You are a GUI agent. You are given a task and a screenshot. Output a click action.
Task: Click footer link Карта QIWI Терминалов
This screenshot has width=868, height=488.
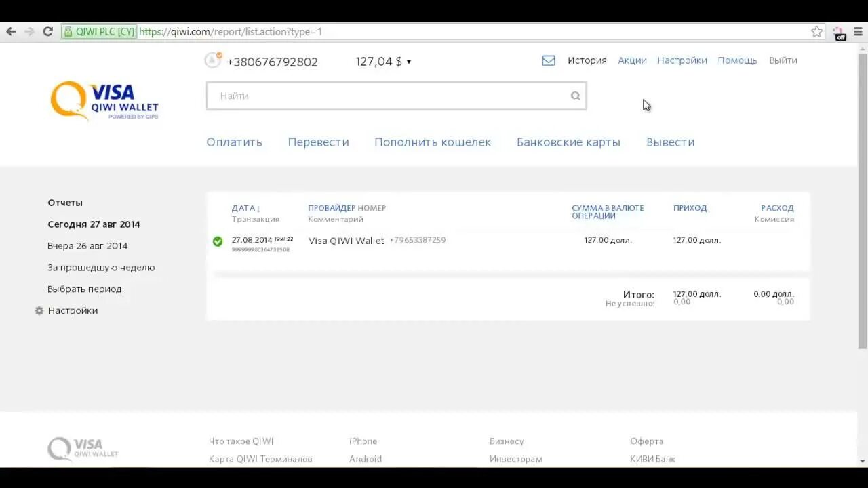[x=260, y=459]
